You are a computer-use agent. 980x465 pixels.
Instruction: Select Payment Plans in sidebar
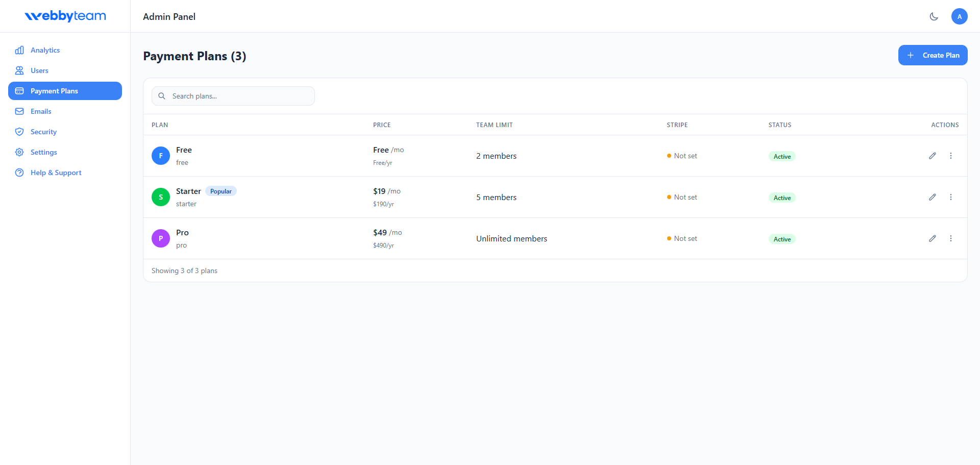click(65, 91)
